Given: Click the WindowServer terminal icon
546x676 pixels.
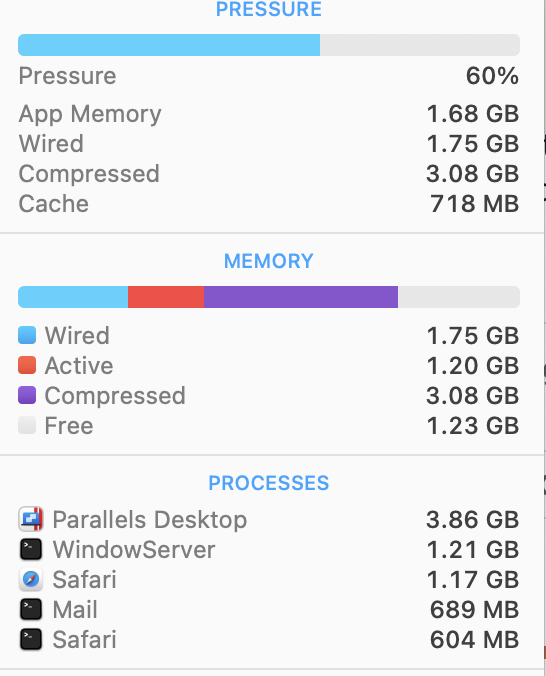Looking at the screenshot, I should pos(31,549).
